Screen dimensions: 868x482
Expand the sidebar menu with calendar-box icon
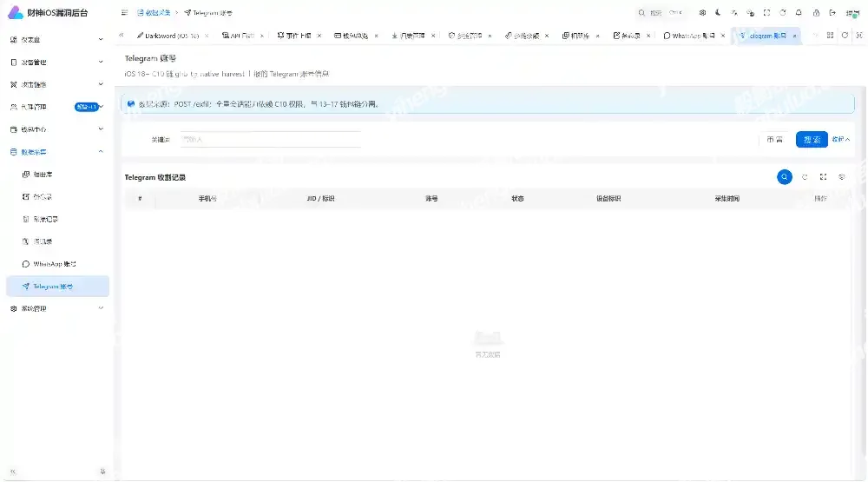[x=57, y=129]
